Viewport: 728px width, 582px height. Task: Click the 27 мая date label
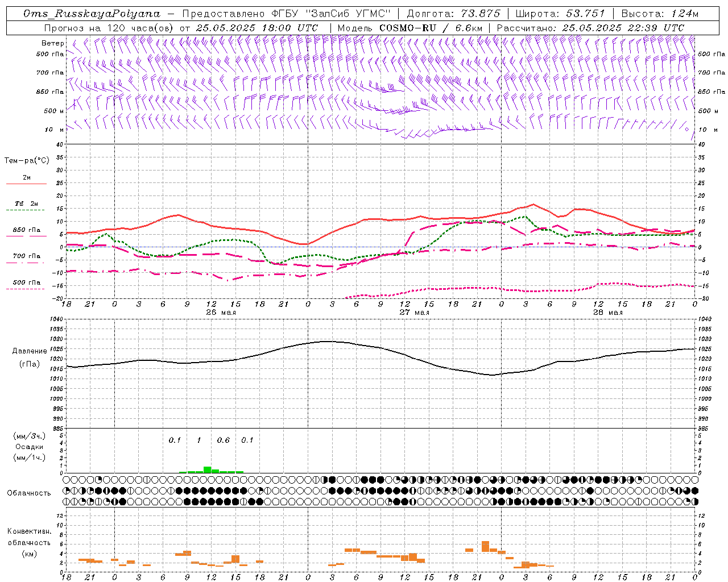(x=414, y=313)
